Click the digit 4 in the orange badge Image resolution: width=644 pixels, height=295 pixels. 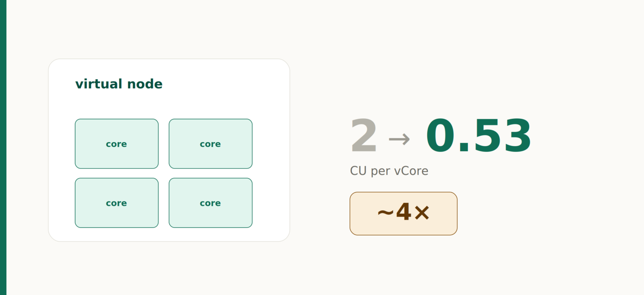[404, 212]
